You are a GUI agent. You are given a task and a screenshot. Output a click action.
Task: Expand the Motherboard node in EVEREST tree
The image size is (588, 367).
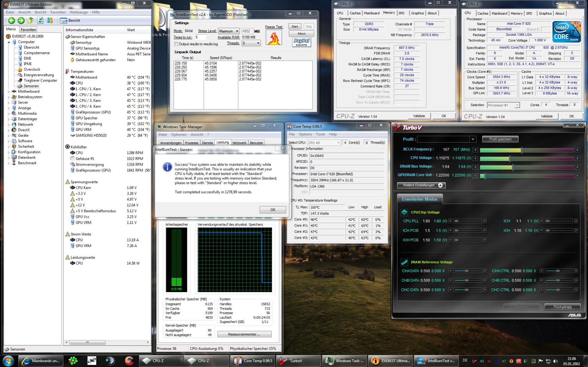(x=9, y=92)
